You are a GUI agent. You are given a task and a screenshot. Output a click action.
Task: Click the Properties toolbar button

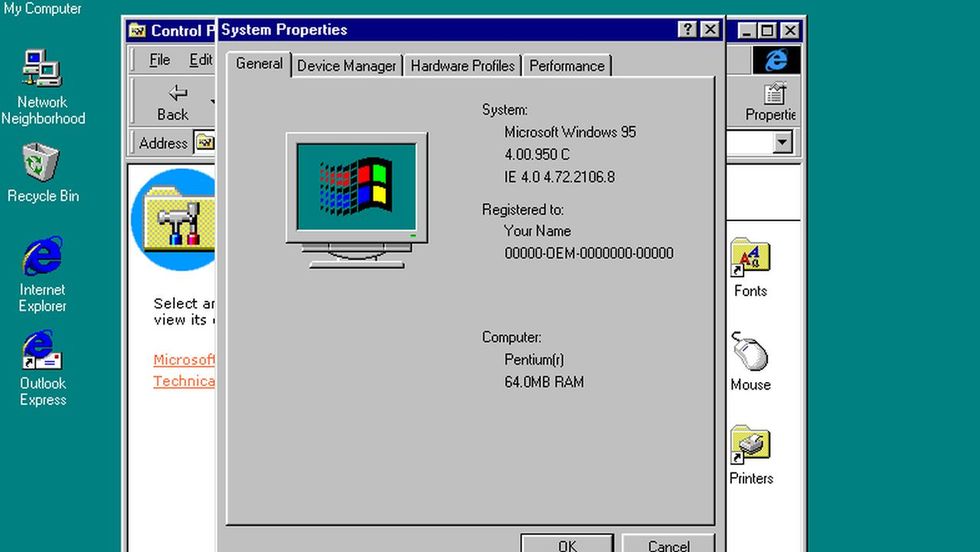click(x=772, y=102)
